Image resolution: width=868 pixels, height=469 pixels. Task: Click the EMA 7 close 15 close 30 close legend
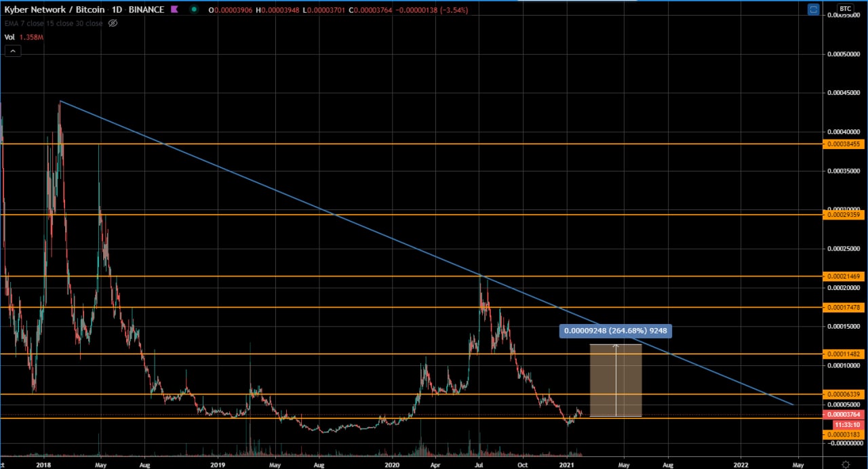pyautogui.click(x=54, y=23)
